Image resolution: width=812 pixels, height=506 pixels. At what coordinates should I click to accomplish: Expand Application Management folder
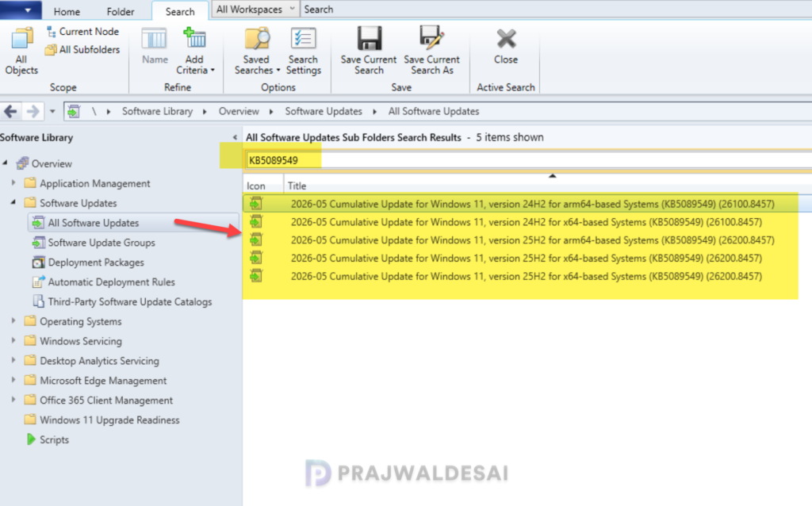coord(13,183)
